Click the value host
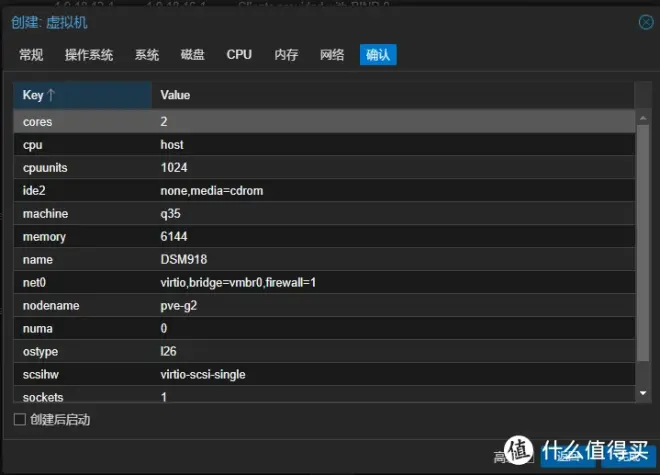 click(x=172, y=145)
